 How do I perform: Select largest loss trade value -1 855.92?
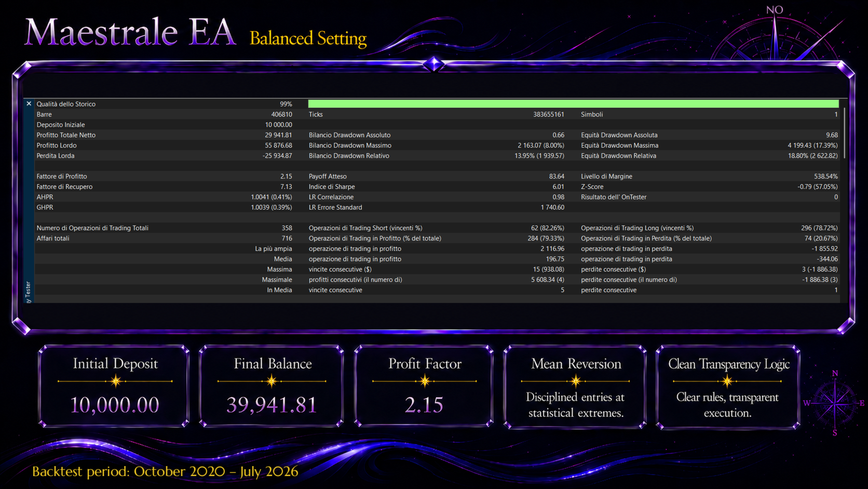point(824,249)
